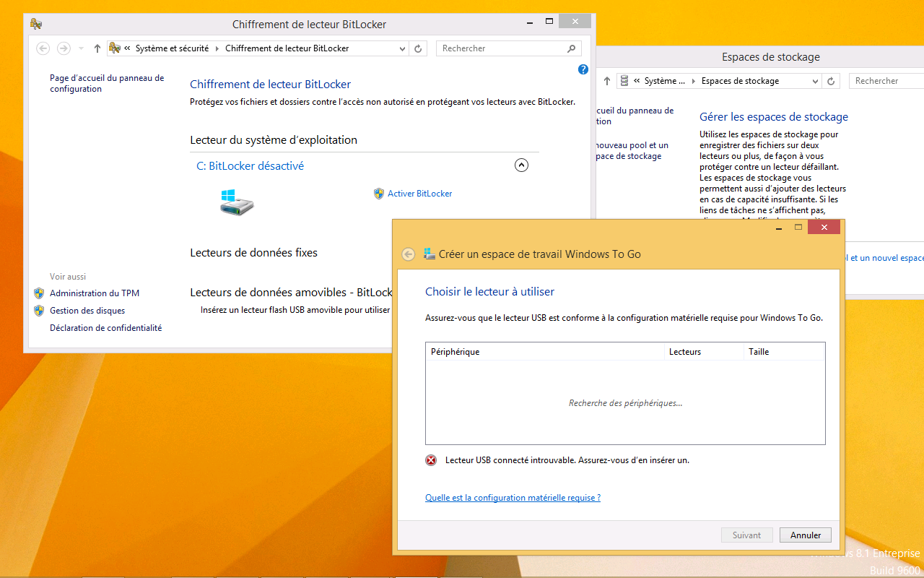Click the BitLocker address bar control panel icon
This screenshot has height=578, width=924.
(x=114, y=48)
